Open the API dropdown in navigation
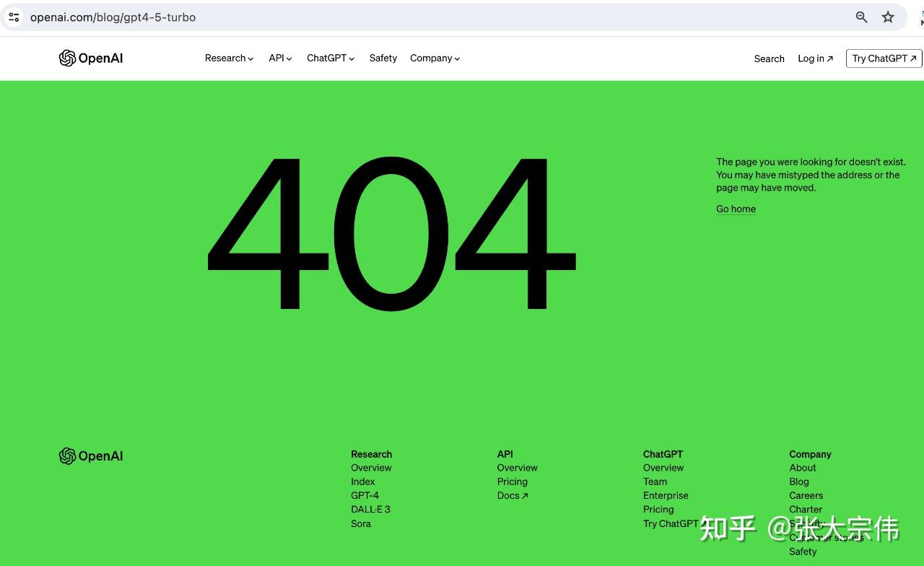This screenshot has width=924, height=566. (x=280, y=58)
